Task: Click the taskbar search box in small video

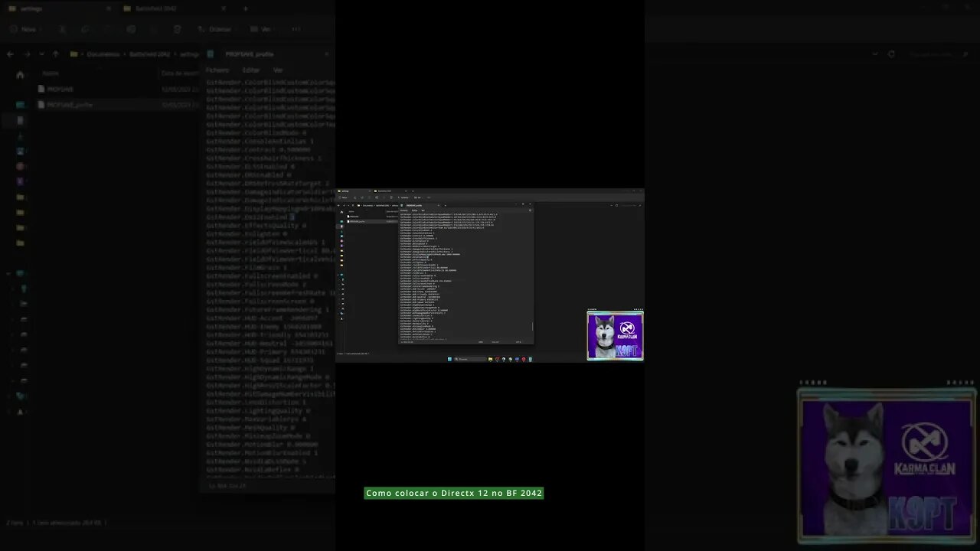Action: [470, 359]
